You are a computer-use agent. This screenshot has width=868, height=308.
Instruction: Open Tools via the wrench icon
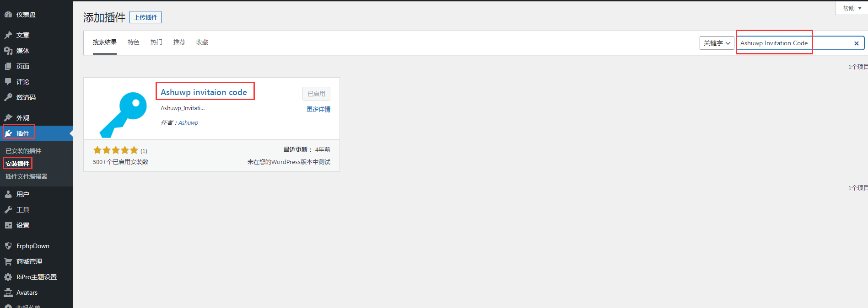point(8,210)
